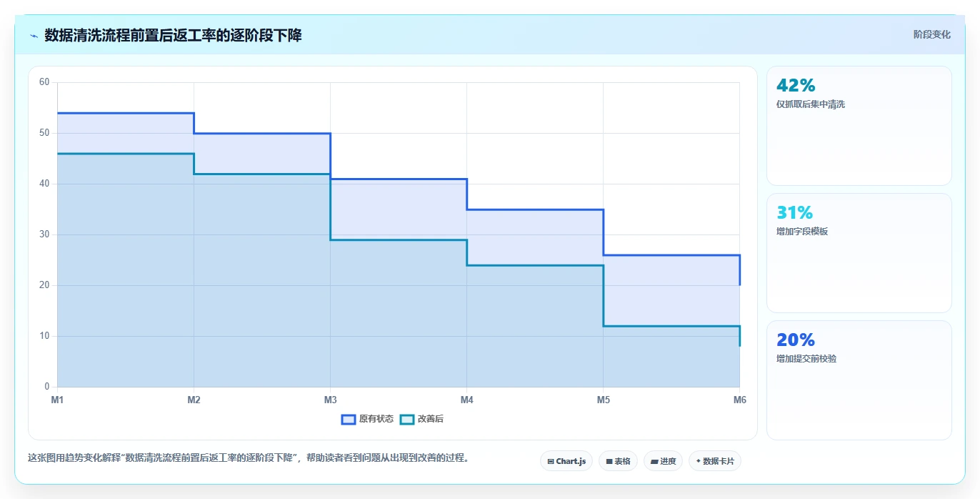The image size is (980, 499).
Task: Click the M5 axis label
Action: (603, 400)
